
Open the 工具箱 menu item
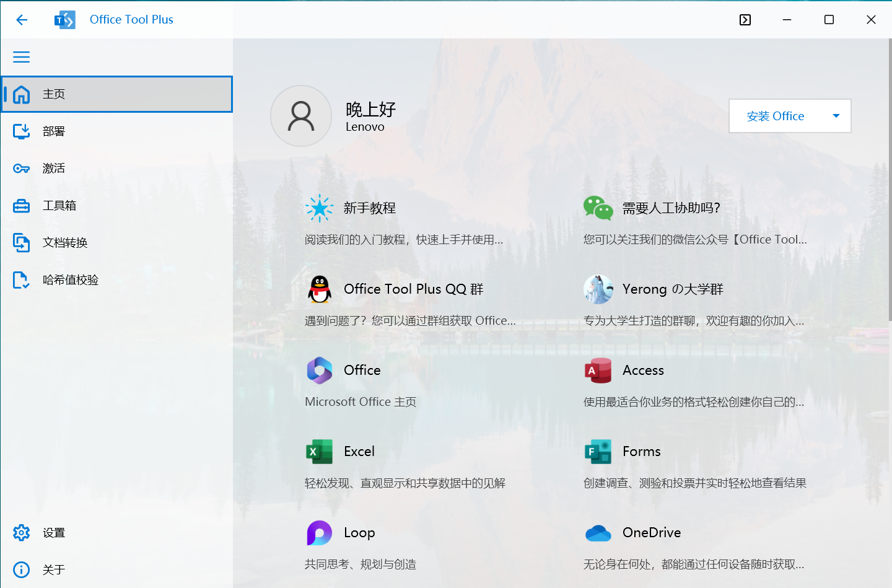point(117,206)
